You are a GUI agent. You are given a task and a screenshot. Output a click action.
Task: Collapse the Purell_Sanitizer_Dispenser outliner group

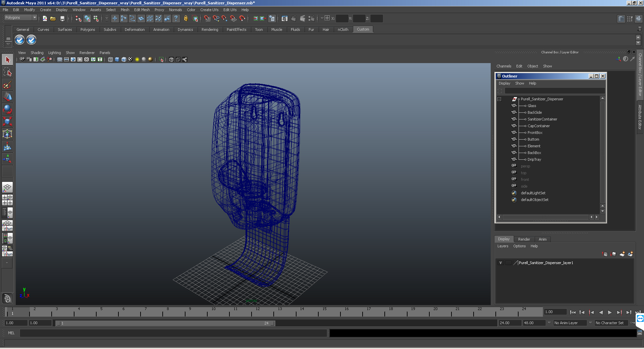click(499, 99)
